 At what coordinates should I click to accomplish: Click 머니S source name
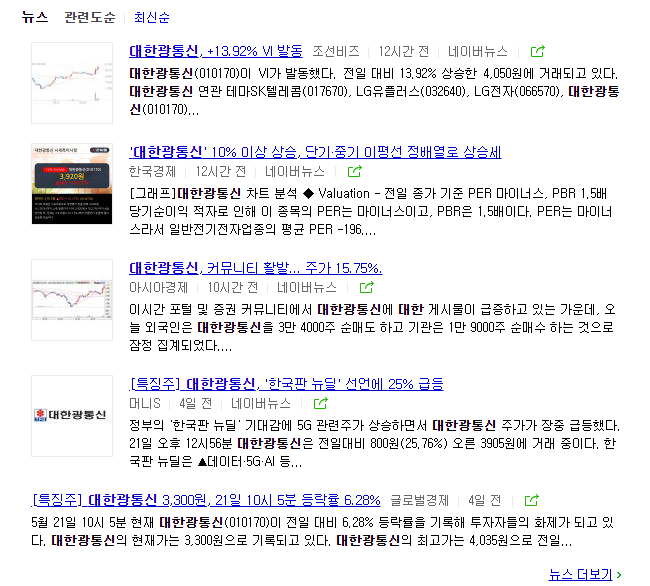click(x=145, y=403)
